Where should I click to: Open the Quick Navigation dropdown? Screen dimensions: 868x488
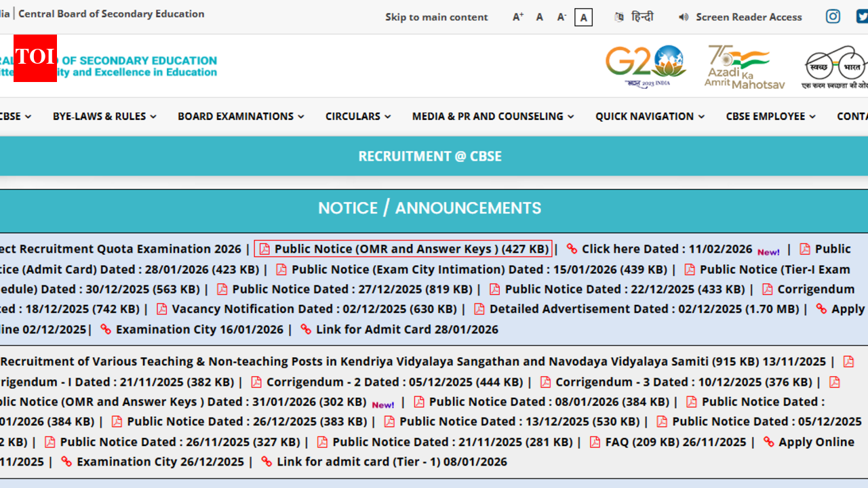(x=650, y=117)
